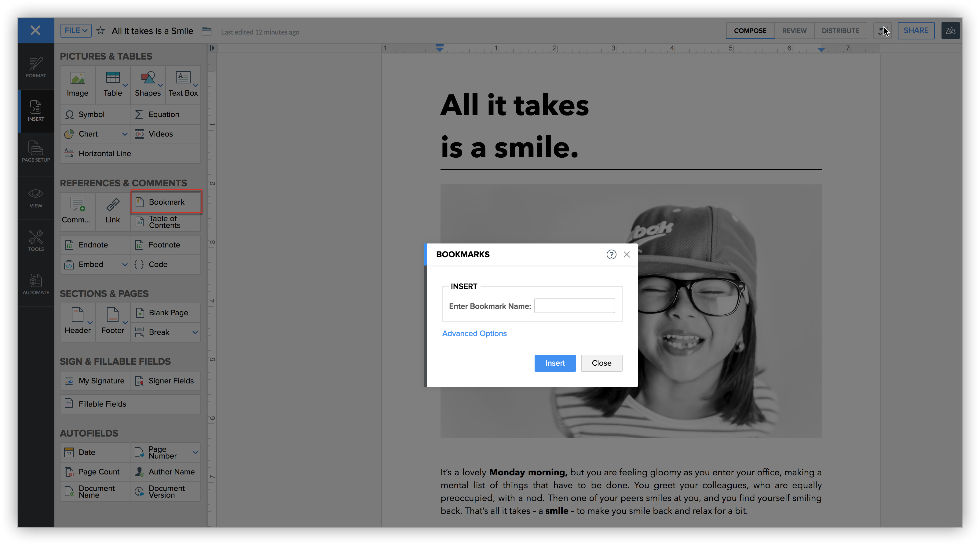Click the Bookmark icon in References
This screenshot has height=545, width=980.
click(x=140, y=202)
